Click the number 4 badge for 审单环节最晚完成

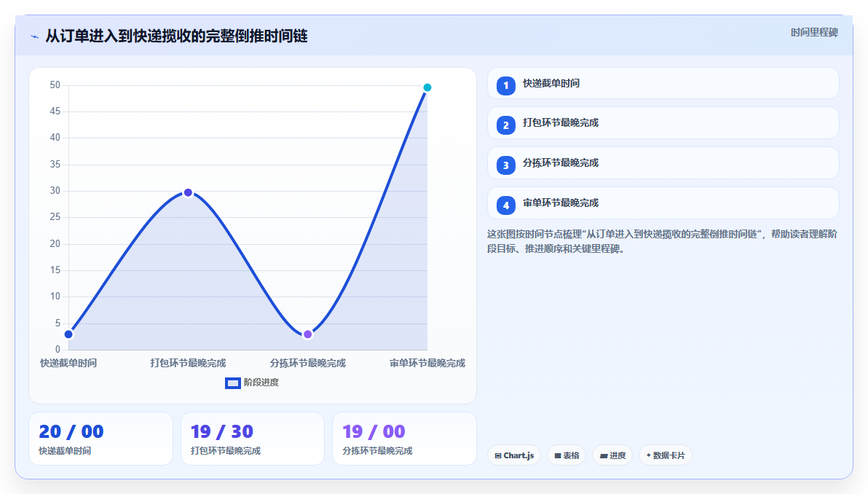[506, 205]
